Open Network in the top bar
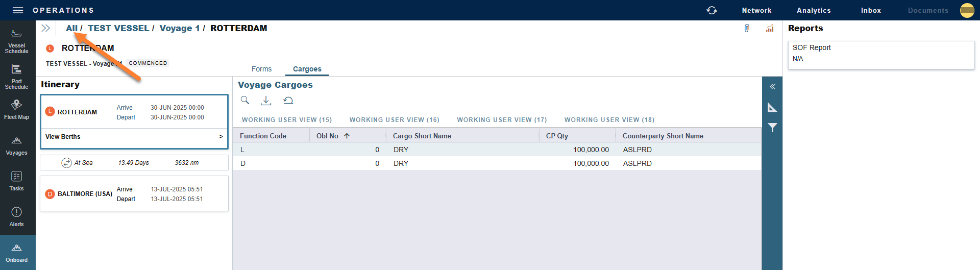Screen dimensions: 980x270 pos(756,10)
